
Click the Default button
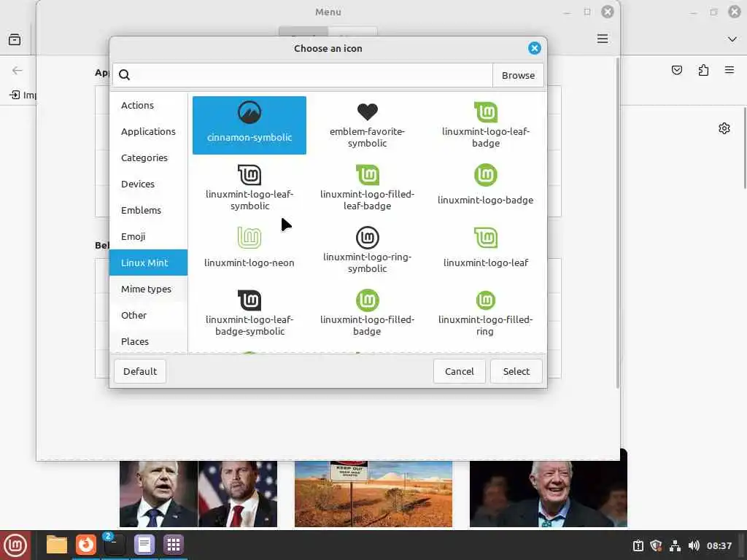(139, 371)
